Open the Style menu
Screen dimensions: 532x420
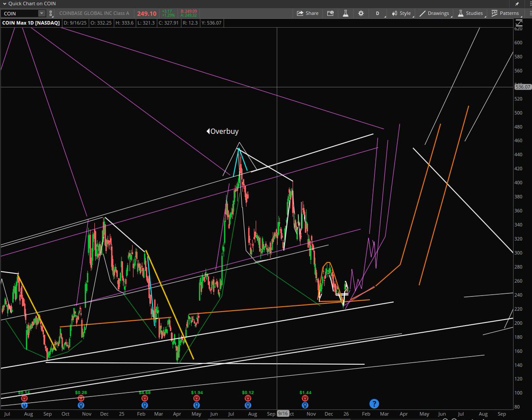401,13
